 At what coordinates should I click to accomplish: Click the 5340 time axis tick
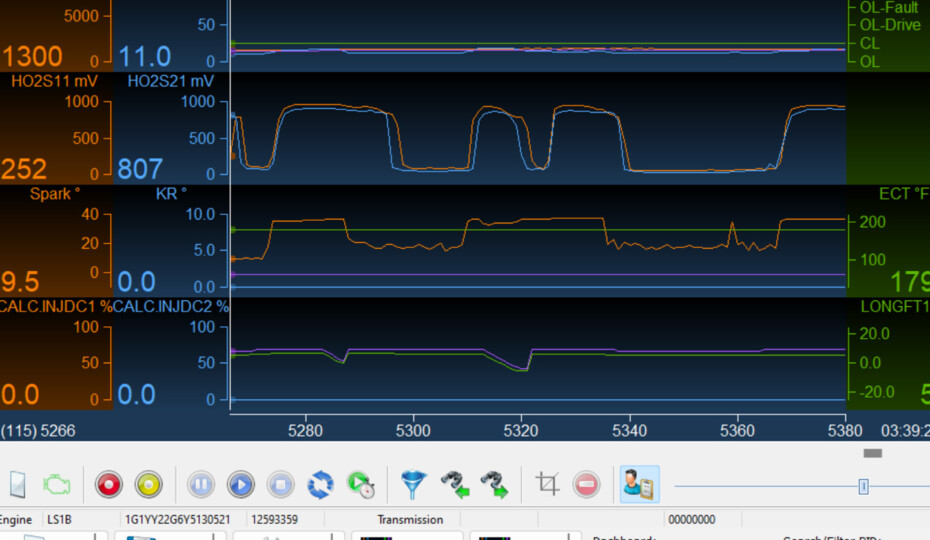(629, 430)
